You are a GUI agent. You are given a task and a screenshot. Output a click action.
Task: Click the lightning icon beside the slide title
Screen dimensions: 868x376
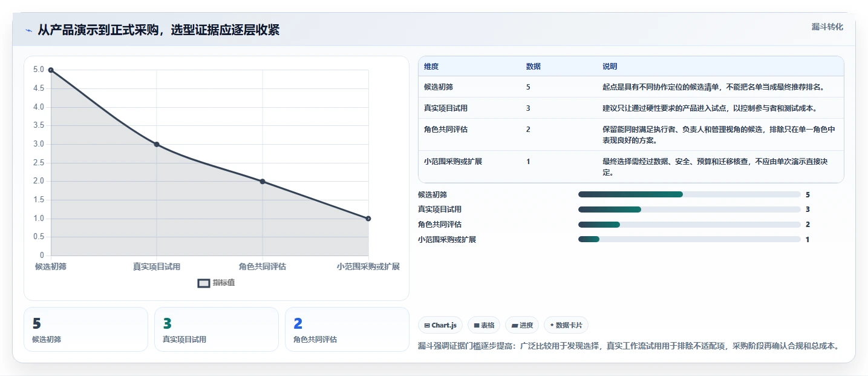point(29,30)
